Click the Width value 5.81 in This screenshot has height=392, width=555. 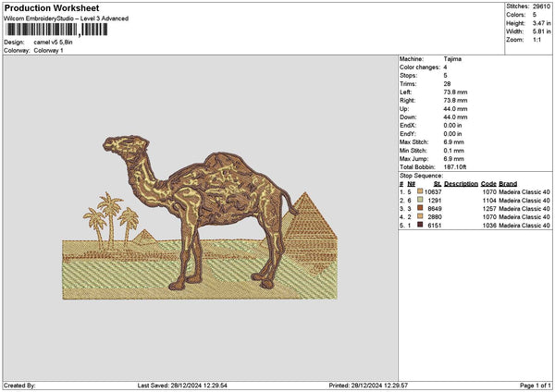[x=541, y=31]
